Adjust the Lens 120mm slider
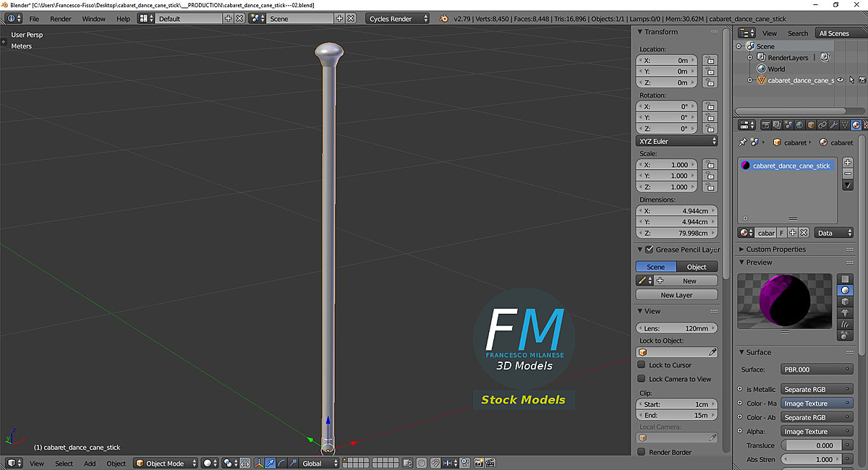 pyautogui.click(x=677, y=328)
